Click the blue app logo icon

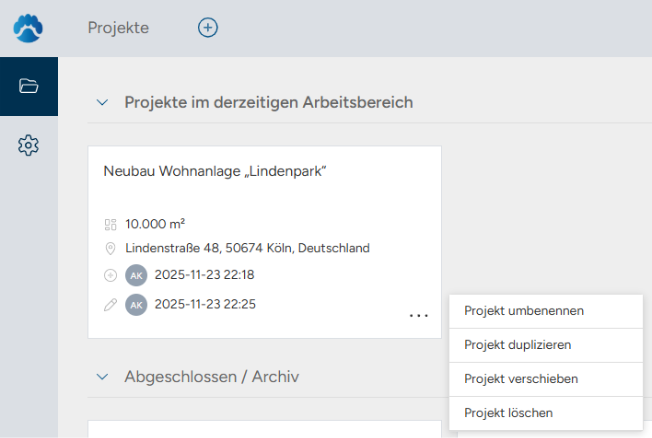point(28,28)
